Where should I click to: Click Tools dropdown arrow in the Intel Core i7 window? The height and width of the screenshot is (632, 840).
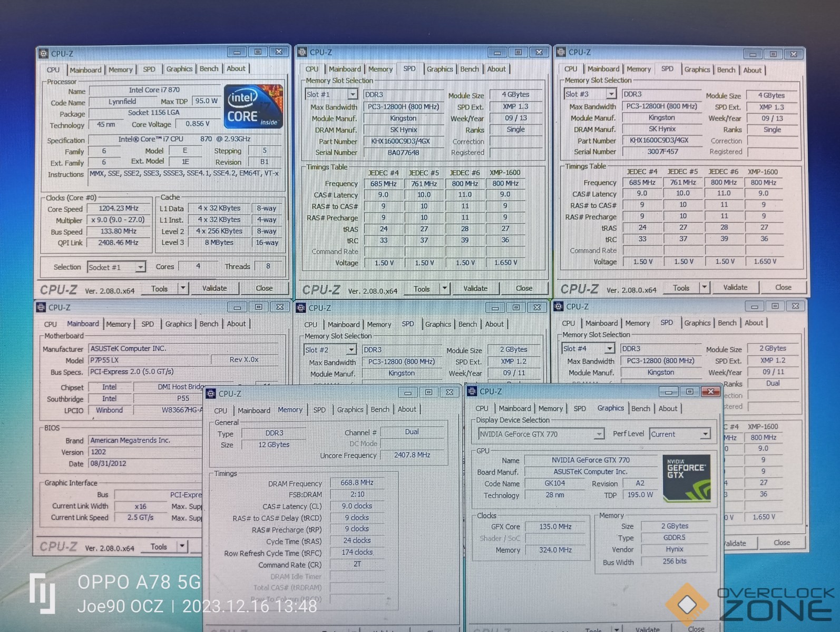[x=183, y=288]
